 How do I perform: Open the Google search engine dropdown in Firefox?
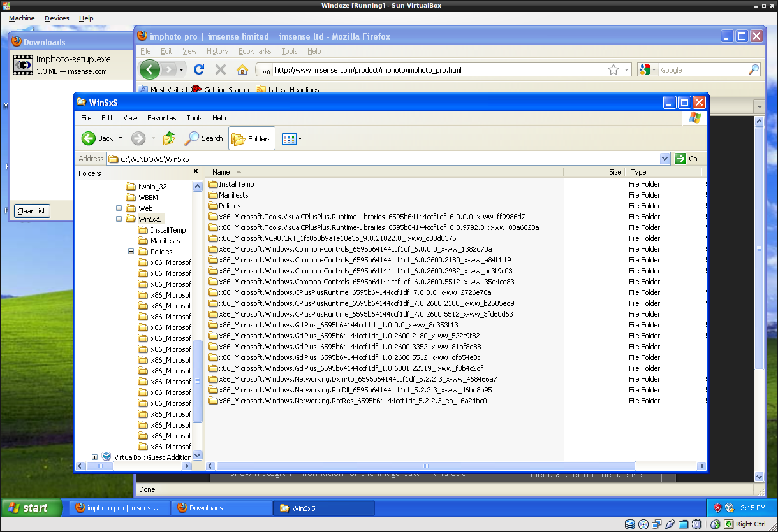tap(647, 70)
